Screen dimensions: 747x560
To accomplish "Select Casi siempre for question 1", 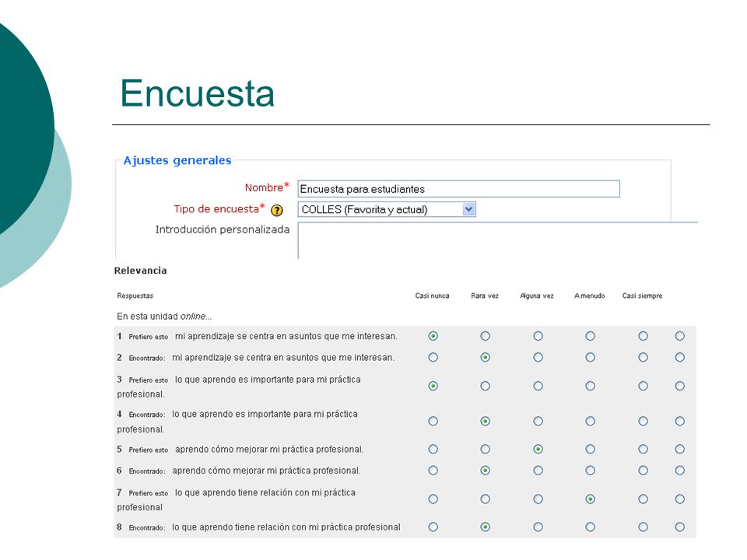I will point(644,336).
